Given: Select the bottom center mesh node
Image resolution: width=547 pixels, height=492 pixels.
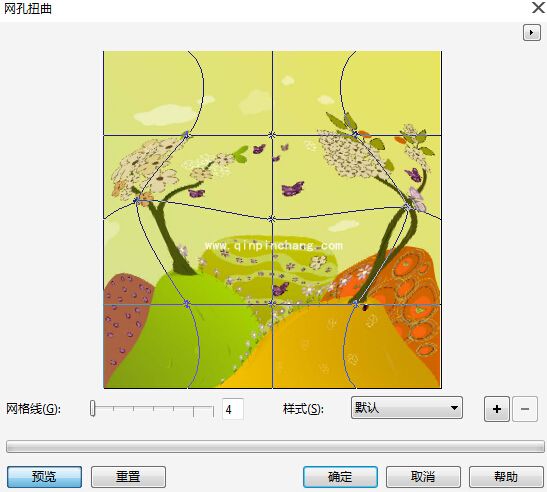Looking at the screenshot, I should (272, 304).
